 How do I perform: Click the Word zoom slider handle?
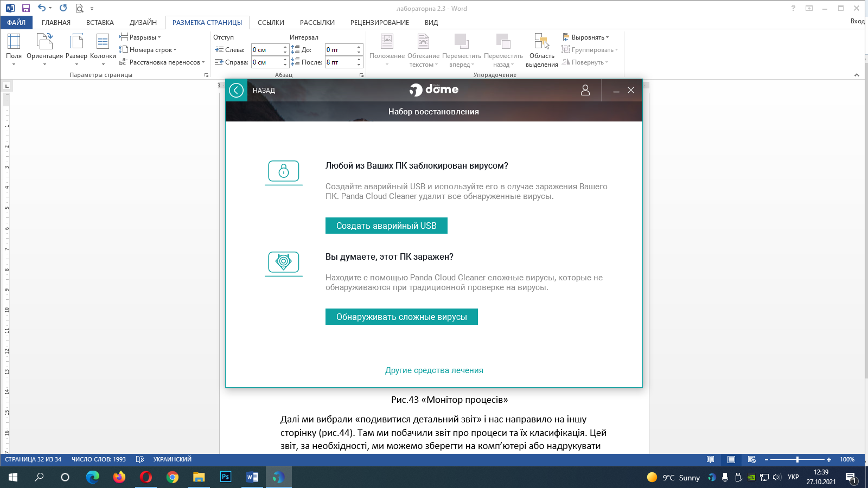tap(797, 459)
